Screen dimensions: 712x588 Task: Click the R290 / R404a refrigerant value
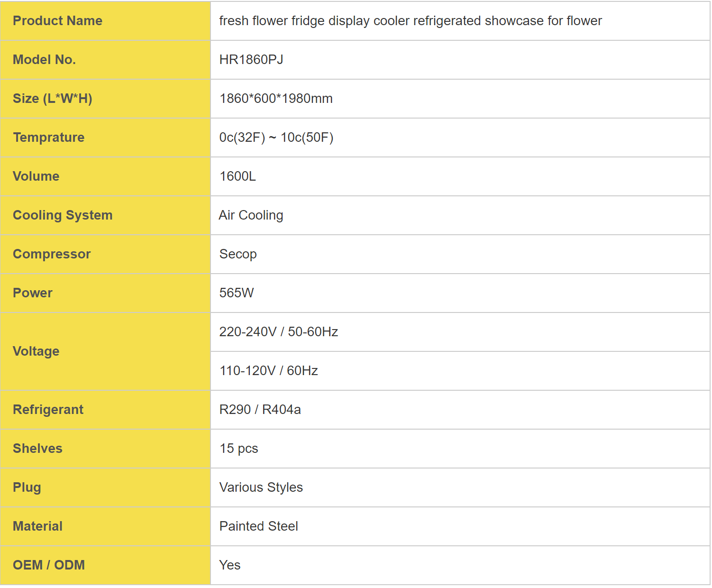260,410
